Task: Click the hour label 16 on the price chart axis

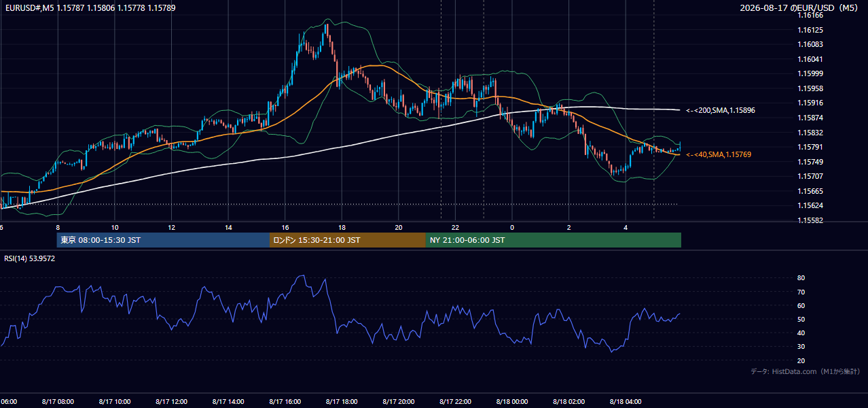Action: pos(285,228)
